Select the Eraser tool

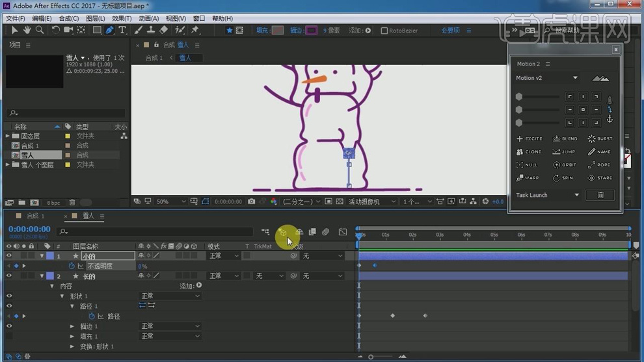click(x=164, y=31)
